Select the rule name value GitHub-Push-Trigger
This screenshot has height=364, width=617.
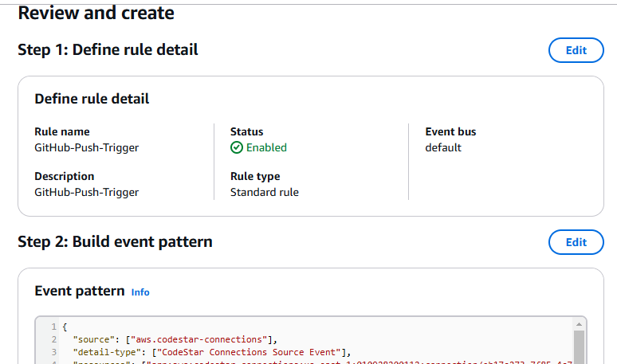coord(87,148)
